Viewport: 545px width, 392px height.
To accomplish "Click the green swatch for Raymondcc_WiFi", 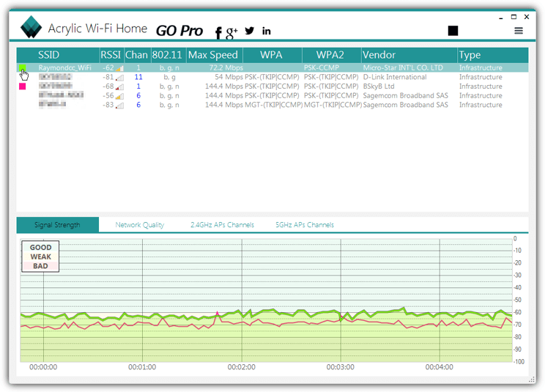I will [x=22, y=67].
